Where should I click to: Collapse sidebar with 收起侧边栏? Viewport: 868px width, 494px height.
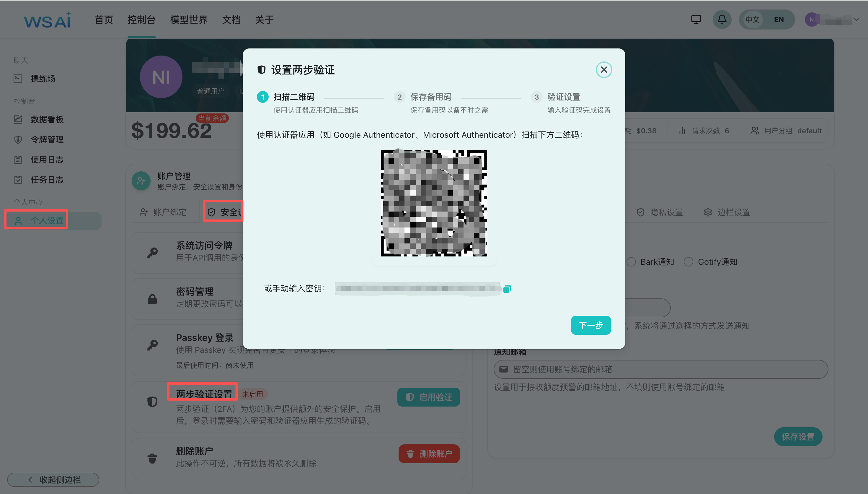tap(53, 480)
